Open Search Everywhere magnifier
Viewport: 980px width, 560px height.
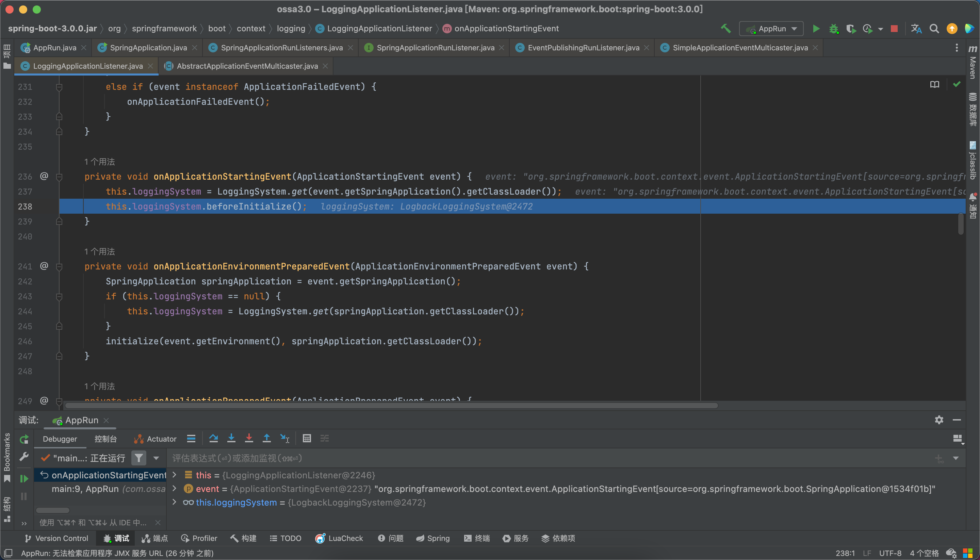[x=934, y=29]
